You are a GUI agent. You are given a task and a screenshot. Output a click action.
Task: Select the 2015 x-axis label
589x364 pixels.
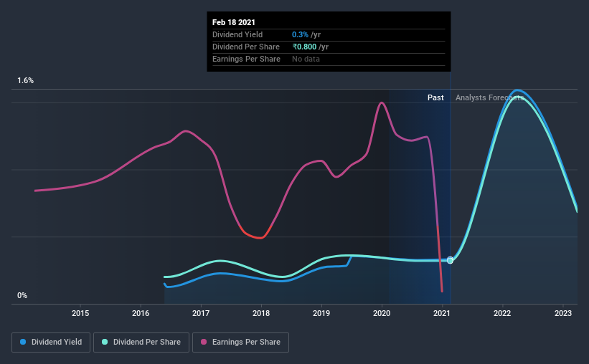(x=80, y=313)
